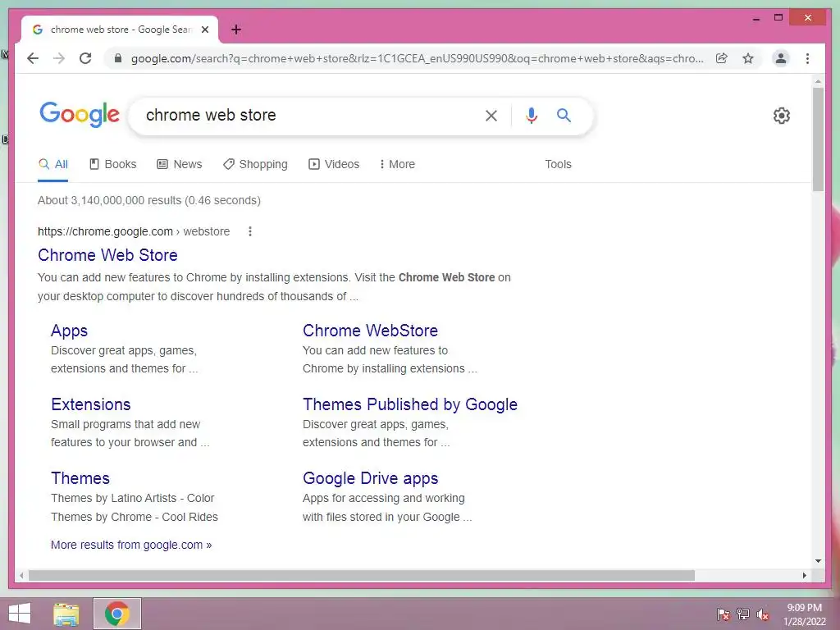Open Google quick settings gear

782,115
